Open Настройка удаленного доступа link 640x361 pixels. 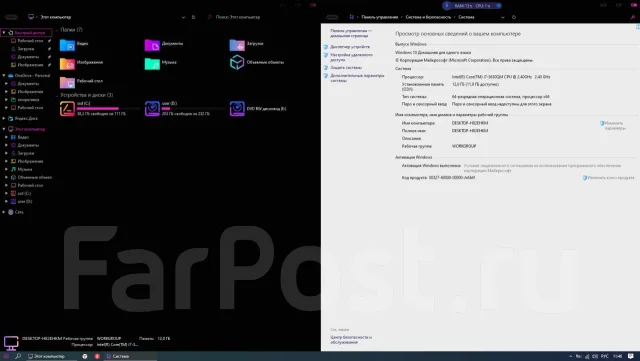click(x=351, y=57)
